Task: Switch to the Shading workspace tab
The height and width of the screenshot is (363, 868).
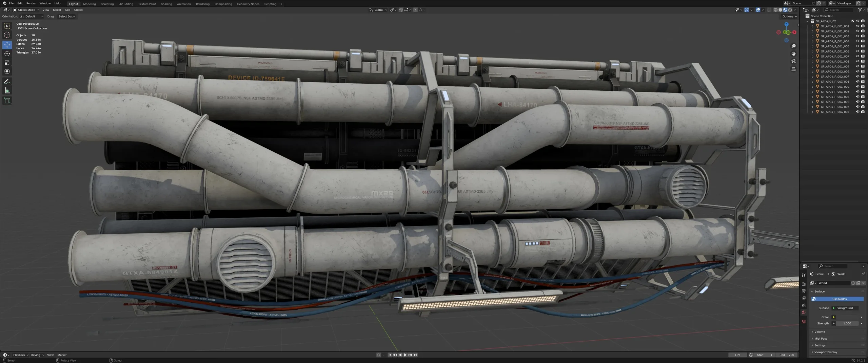Action: [x=166, y=4]
